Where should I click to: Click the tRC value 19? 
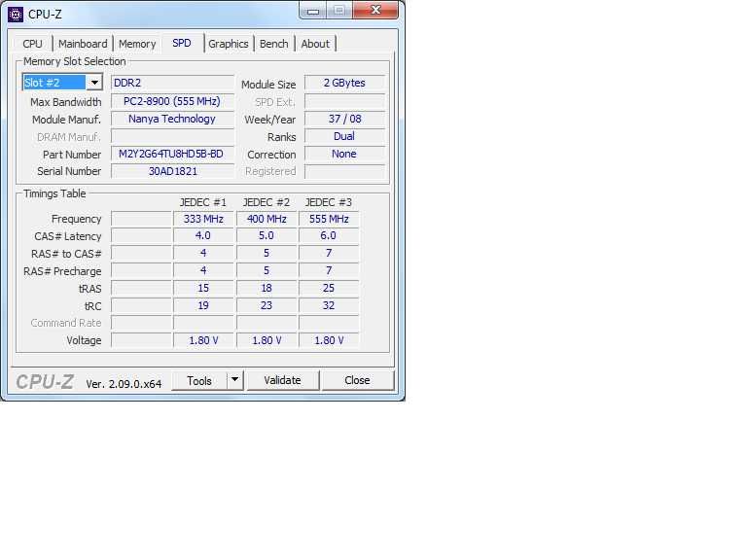coord(203,305)
